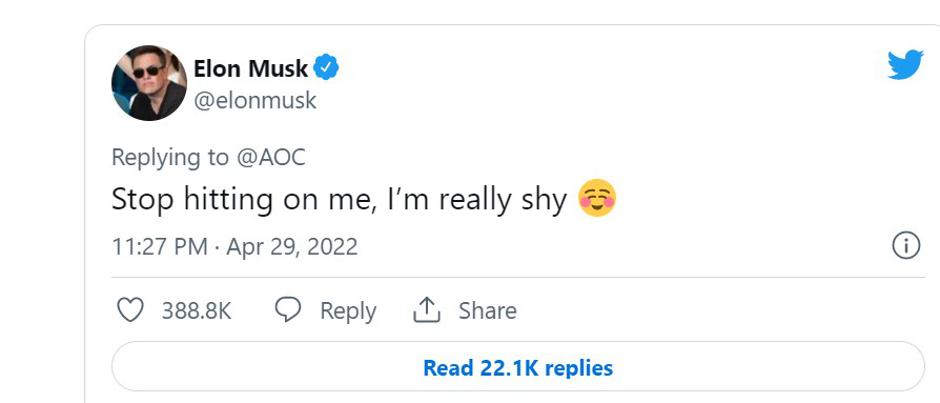Open Read 22.1K replies button
This screenshot has height=403, width=940.
point(517,367)
